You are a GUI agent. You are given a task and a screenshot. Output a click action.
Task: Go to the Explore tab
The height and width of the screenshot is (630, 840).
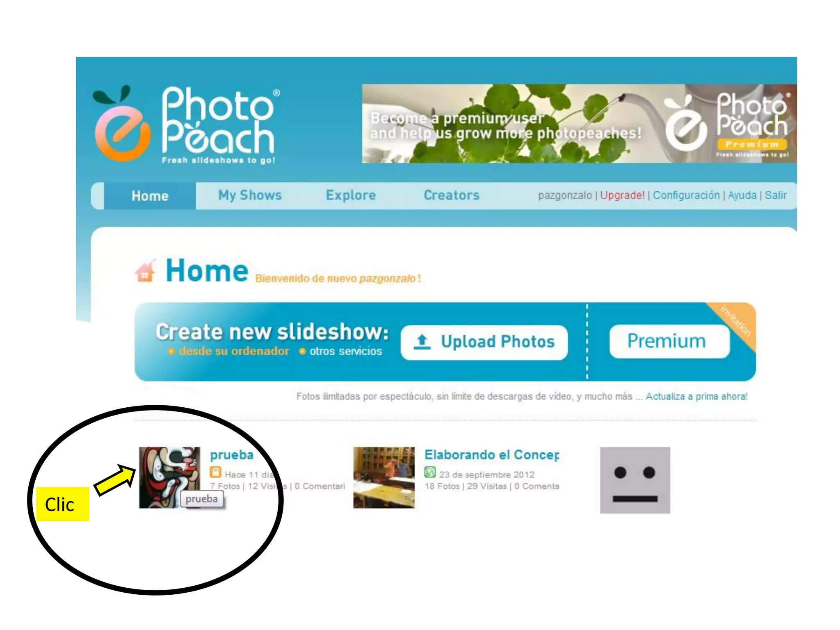(351, 195)
